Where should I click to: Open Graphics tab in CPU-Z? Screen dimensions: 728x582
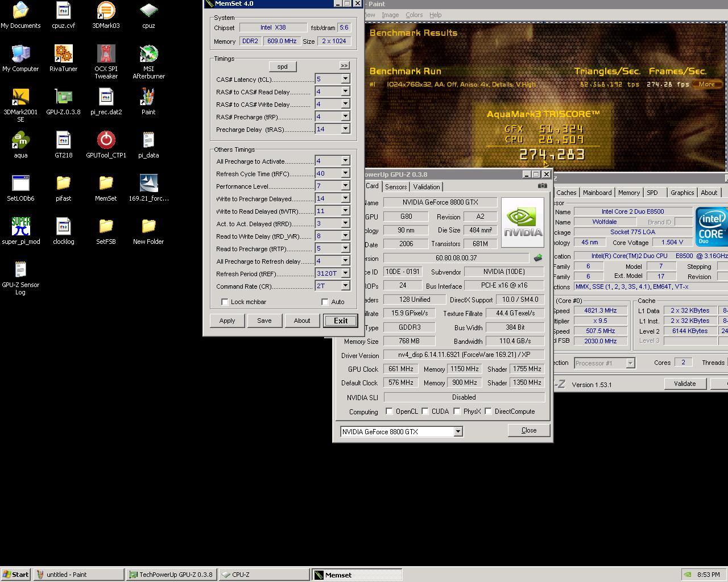(682, 193)
